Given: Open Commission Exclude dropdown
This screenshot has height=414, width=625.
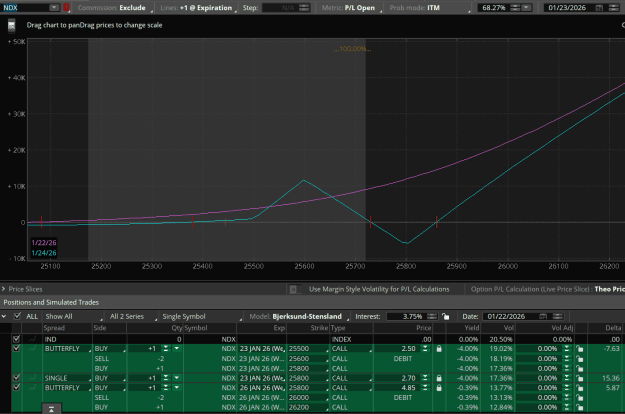Looking at the screenshot, I should pyautogui.click(x=116, y=8).
